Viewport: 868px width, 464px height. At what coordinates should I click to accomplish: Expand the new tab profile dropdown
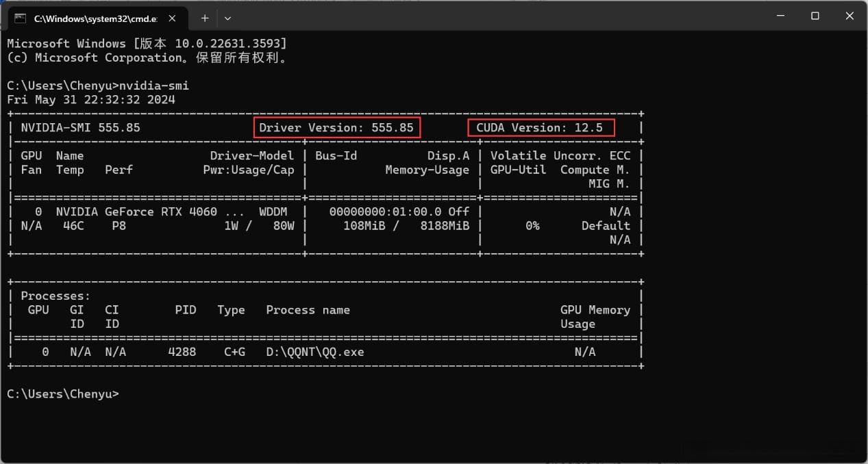(228, 18)
